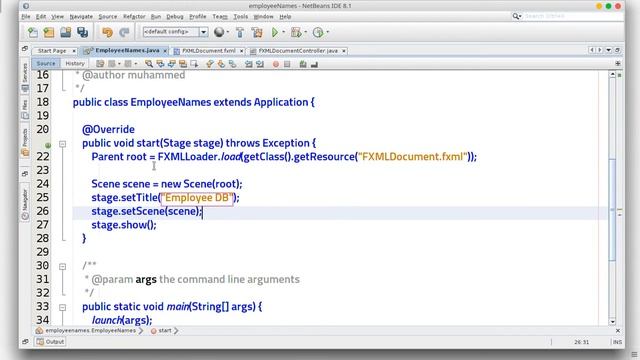640x360 pixels.
Task: Open the File menu
Action: [26, 16]
